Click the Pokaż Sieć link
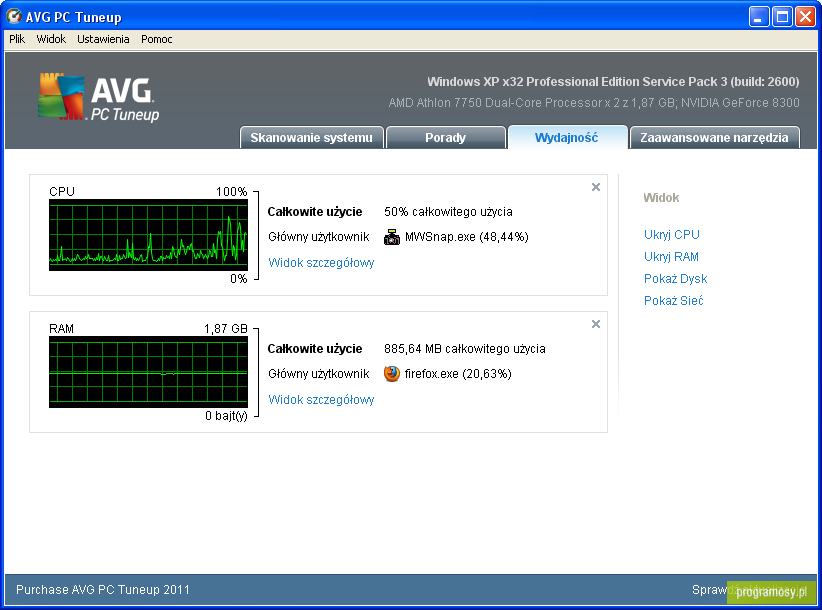Viewport: 822px width, 610px height. (674, 300)
